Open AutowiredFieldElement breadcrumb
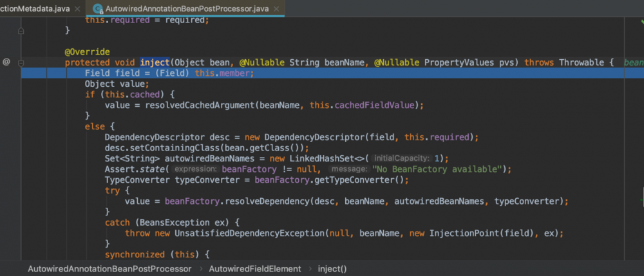Screen dimensions: 644x276 [x=254, y=268]
